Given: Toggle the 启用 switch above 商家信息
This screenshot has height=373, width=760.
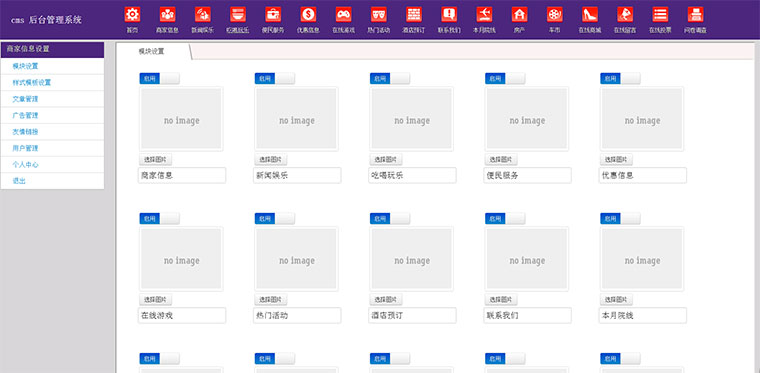Looking at the screenshot, I should click(x=159, y=78).
